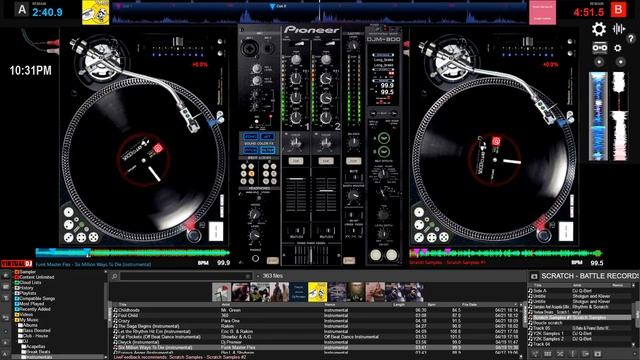640x360 pixels.
Task: Tap the upper green TAP button
Action: (384, 138)
